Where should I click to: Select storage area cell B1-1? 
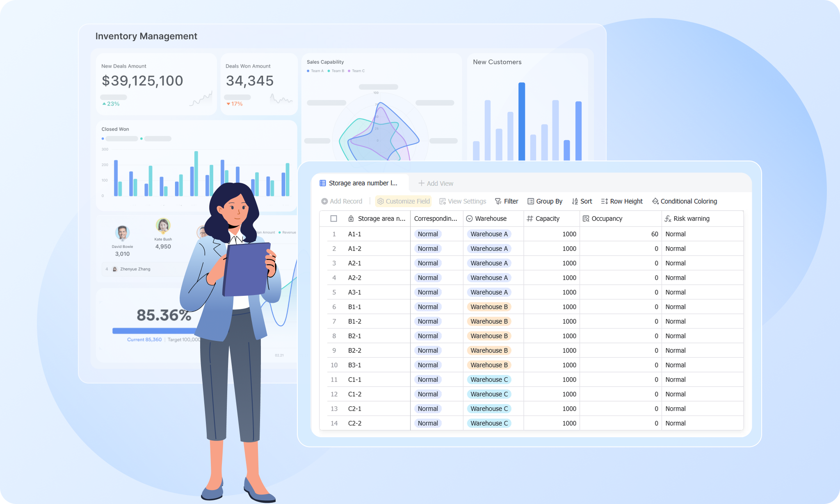tap(377, 307)
